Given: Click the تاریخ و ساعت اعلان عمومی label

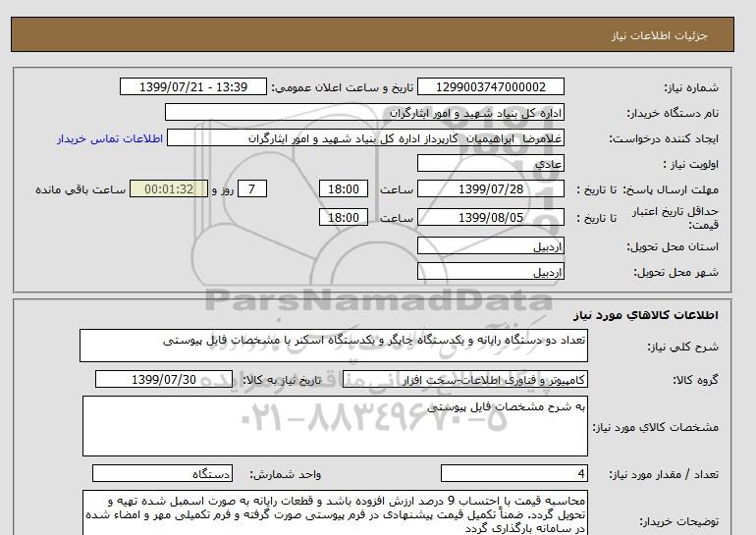Looking at the screenshot, I should 343,87.
